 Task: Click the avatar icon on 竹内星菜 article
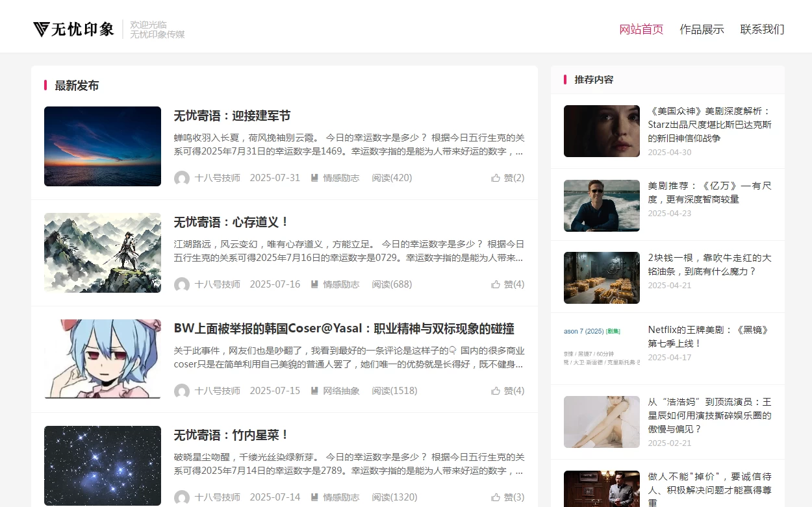(x=182, y=497)
